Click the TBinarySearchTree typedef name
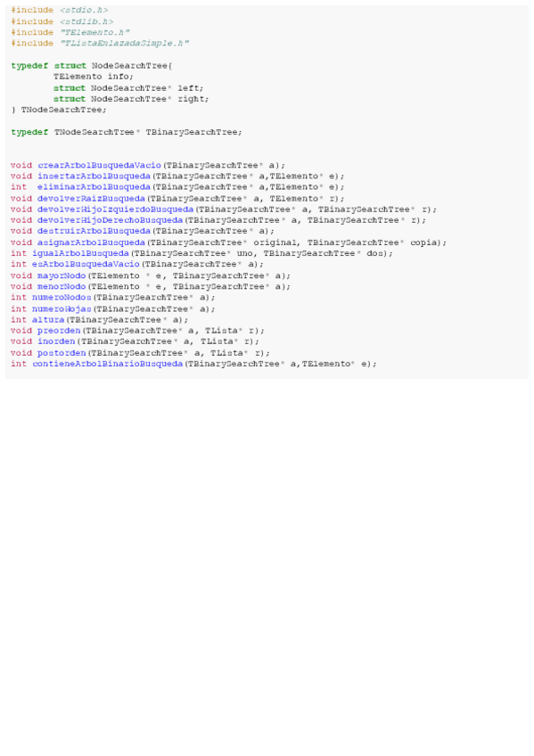 [192, 132]
